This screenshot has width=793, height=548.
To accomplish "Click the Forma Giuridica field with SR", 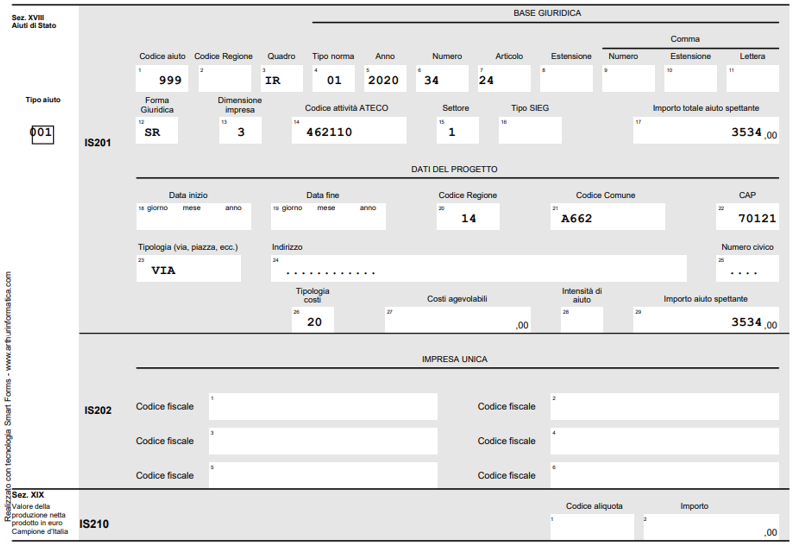I will 157,130.
